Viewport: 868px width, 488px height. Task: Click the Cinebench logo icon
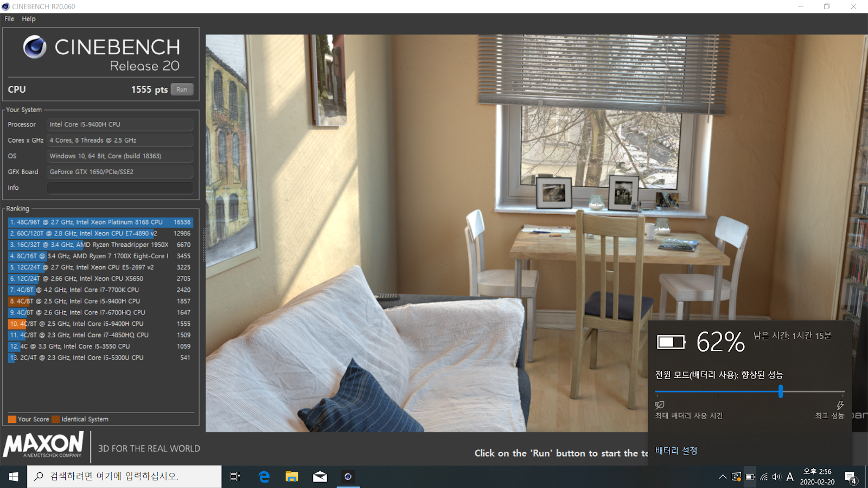coord(35,47)
